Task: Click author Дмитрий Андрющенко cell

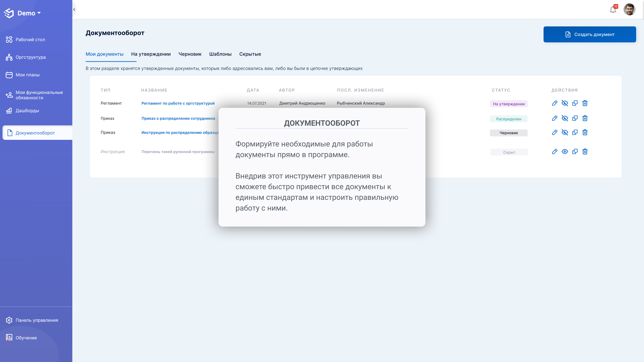Action: click(302, 103)
